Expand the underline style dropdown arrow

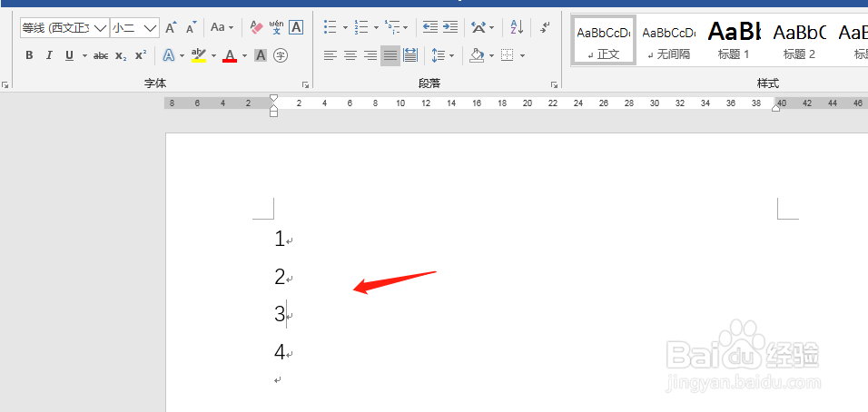84,56
